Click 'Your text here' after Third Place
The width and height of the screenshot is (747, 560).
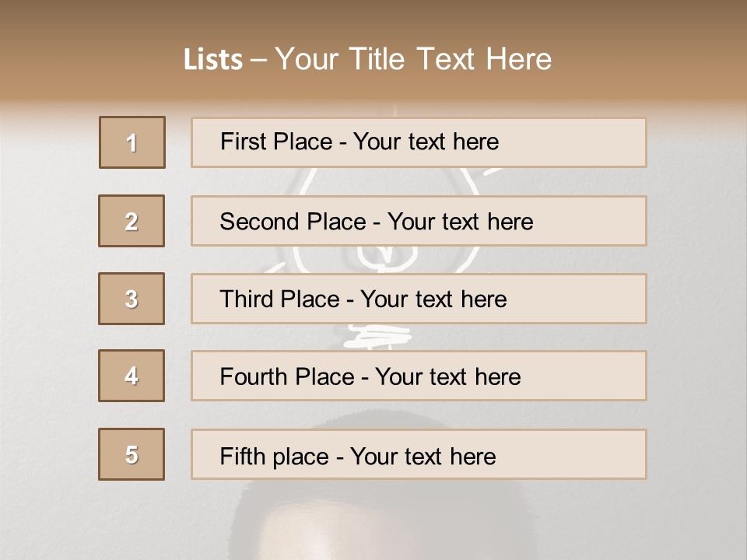coord(433,299)
